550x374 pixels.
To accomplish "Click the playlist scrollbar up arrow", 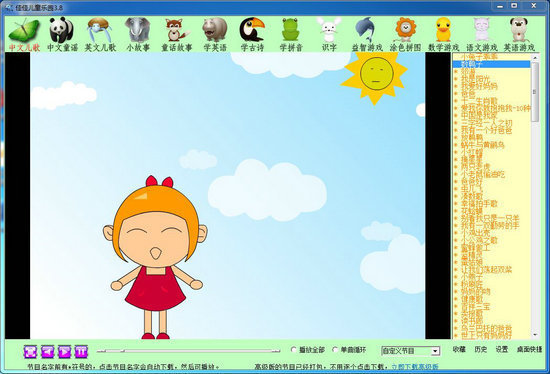I will (x=535, y=57).
